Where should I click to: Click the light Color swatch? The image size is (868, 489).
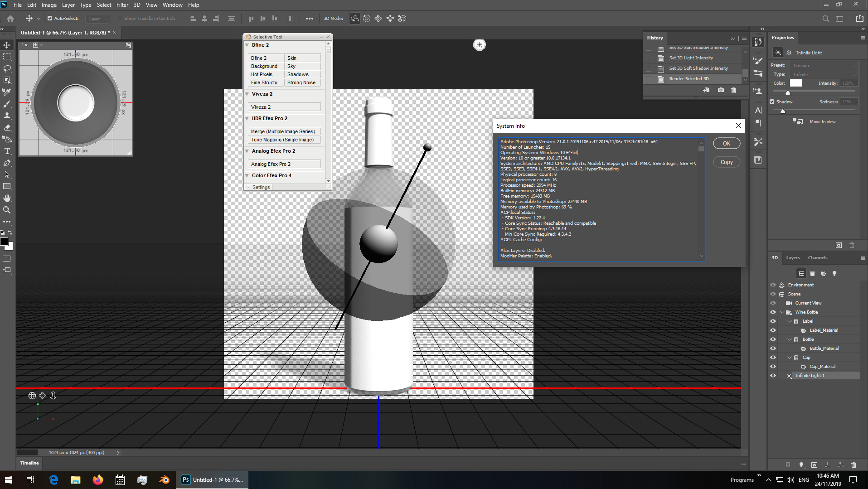pos(795,83)
